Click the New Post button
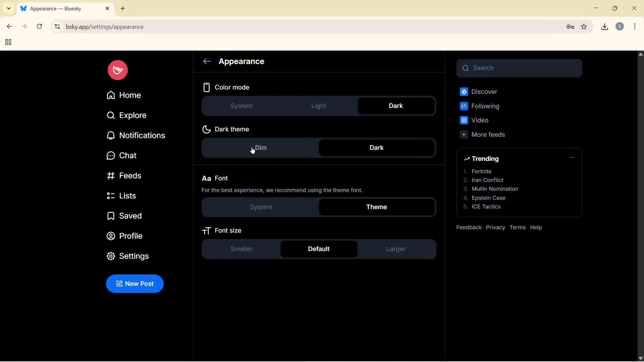644x362 pixels. [135, 284]
